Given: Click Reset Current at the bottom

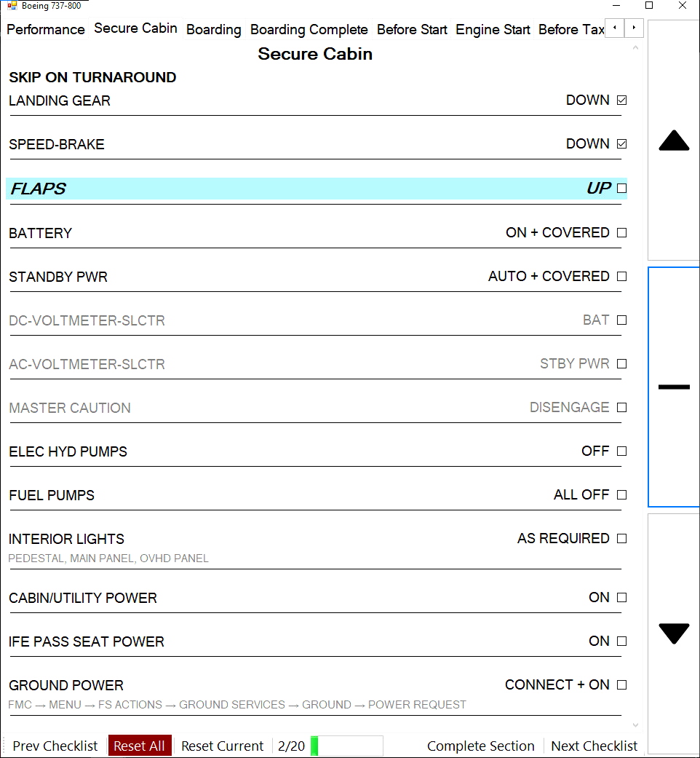Looking at the screenshot, I should coord(223,746).
